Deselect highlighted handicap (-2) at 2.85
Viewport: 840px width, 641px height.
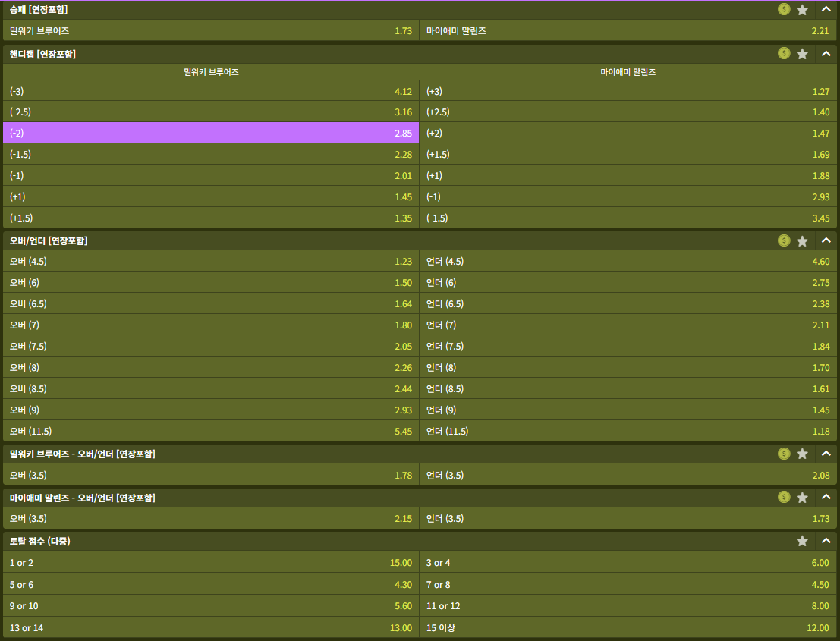coord(211,133)
